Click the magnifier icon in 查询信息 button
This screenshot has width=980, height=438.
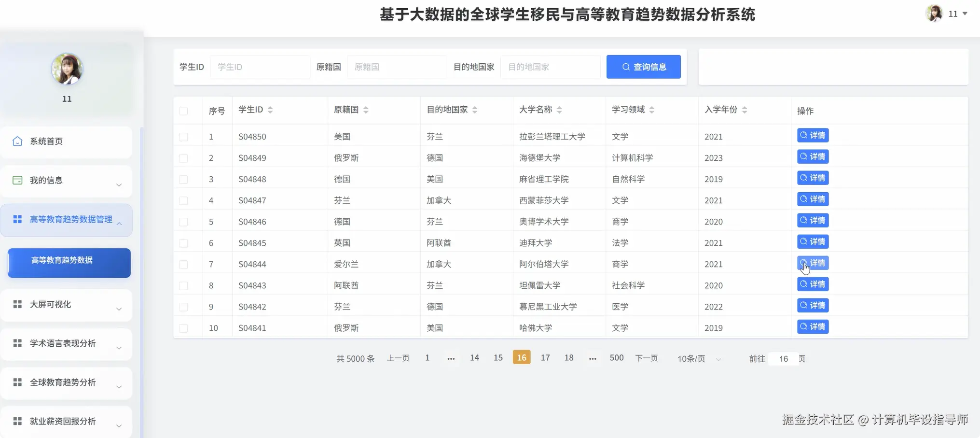(x=626, y=67)
